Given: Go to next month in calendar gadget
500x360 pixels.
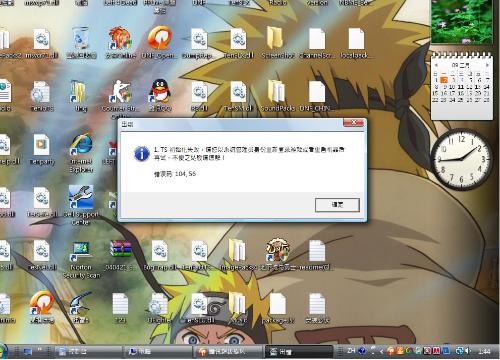Looking at the screenshot, I should coord(487,65).
